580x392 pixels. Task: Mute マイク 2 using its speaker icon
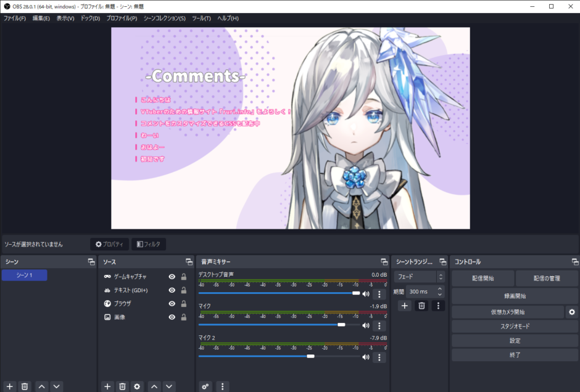click(x=367, y=356)
